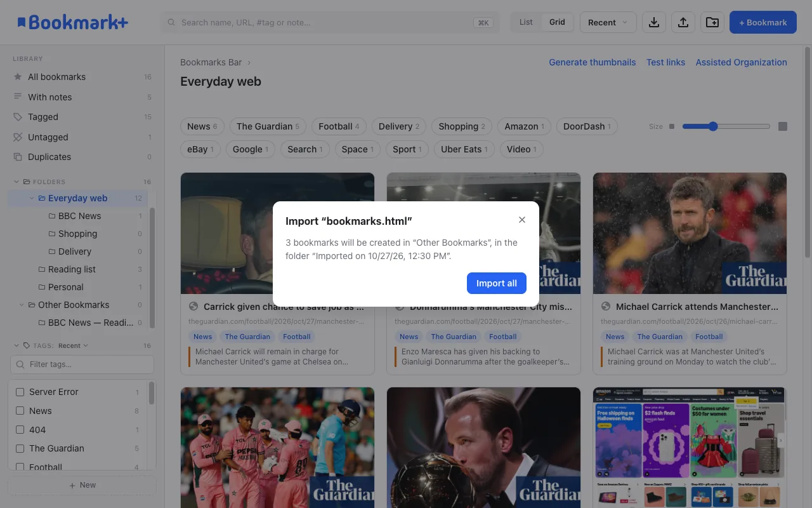Screen dimensions: 812x508
Task: Filter by the Football tag chip
Action: coord(339,126)
